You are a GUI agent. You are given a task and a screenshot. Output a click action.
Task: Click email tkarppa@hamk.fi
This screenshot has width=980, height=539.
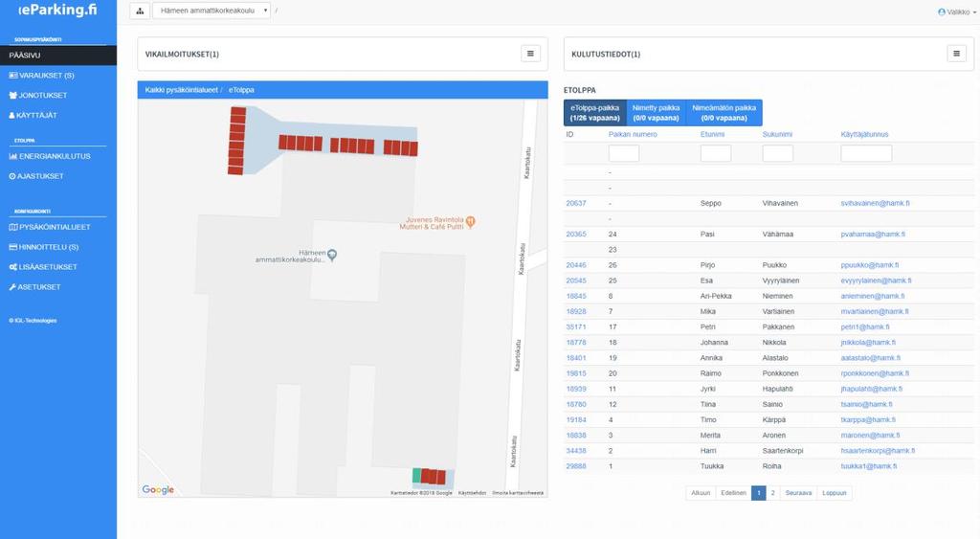(x=868, y=420)
